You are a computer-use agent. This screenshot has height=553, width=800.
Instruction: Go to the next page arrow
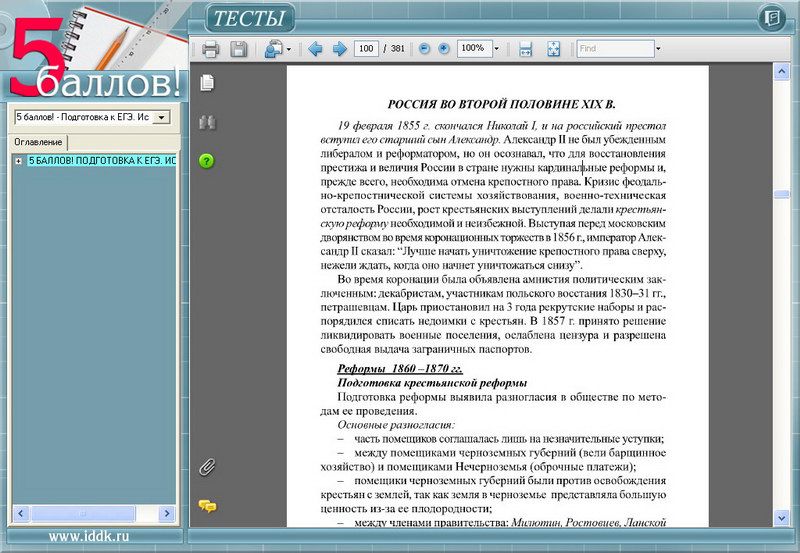(339, 49)
